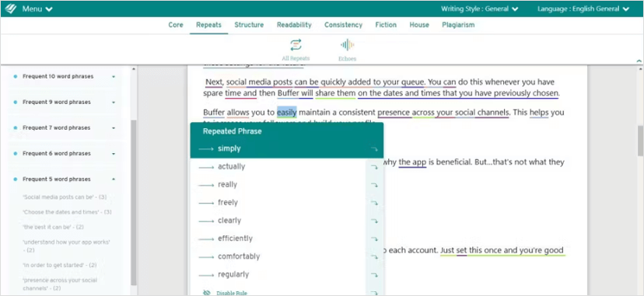644x296 pixels.
Task: Switch to the Structure tab
Action: point(249,25)
